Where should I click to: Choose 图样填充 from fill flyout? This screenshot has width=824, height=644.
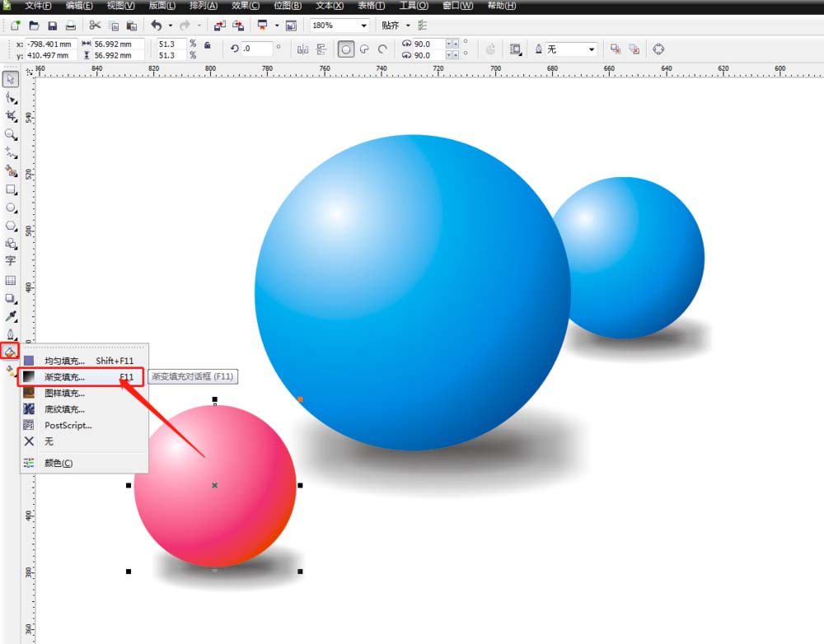point(84,393)
